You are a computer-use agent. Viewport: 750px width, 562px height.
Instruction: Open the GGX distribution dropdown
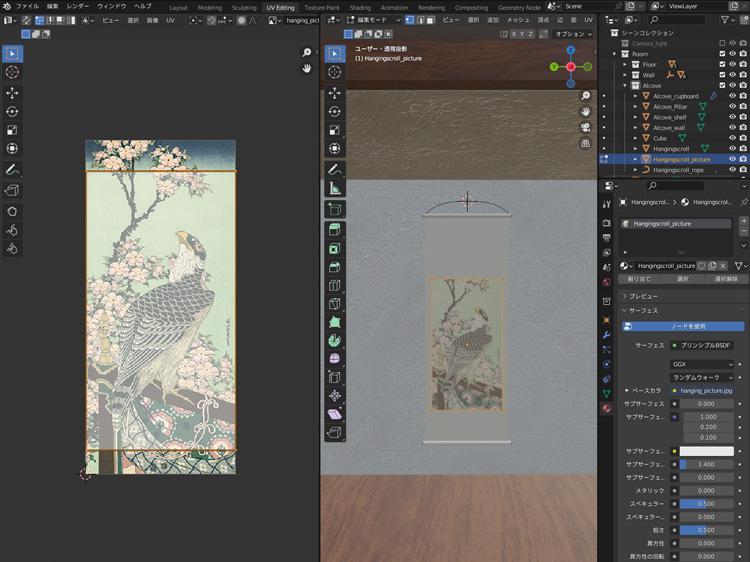703,364
